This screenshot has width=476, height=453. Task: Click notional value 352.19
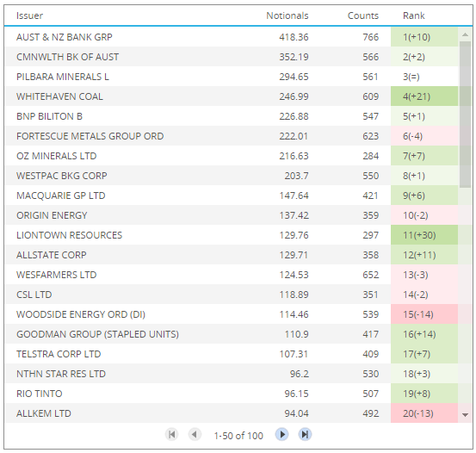click(294, 57)
